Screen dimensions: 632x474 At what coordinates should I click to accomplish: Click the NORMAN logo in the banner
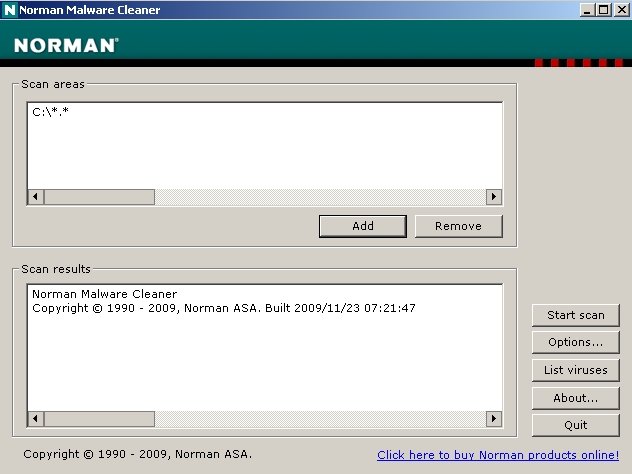click(66, 45)
